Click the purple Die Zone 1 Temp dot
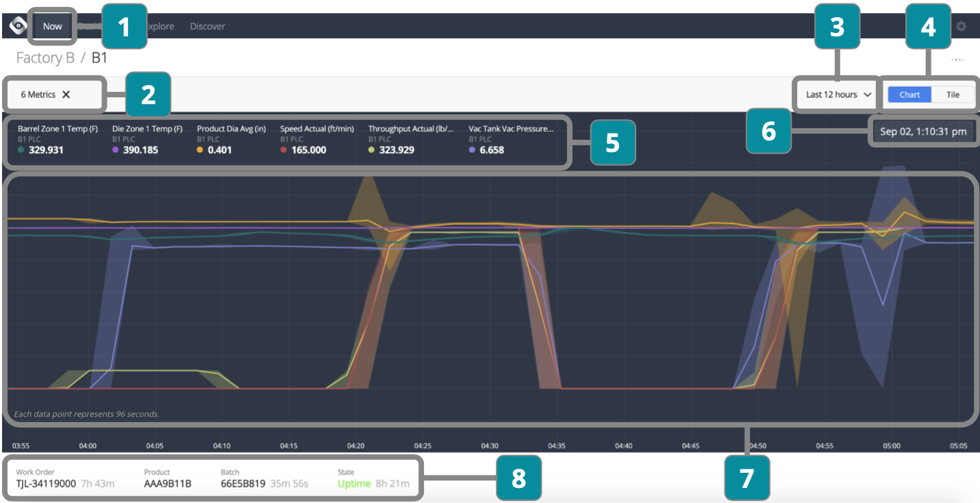980x503 pixels. click(x=116, y=150)
